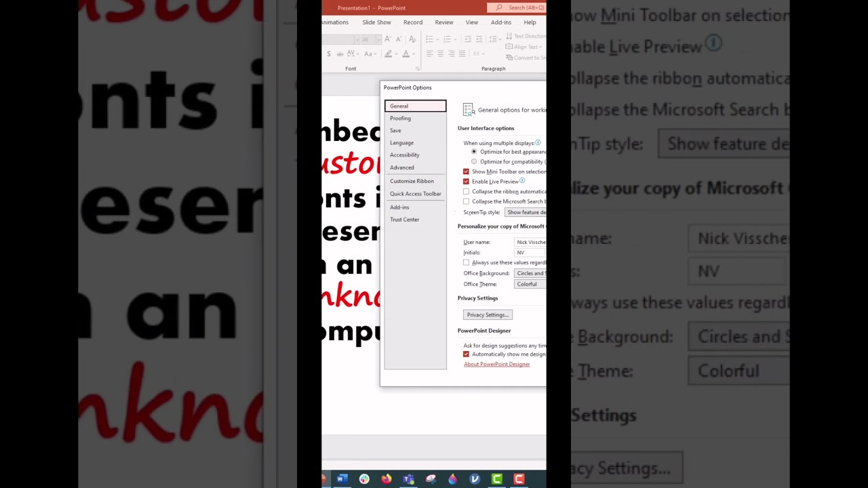The width and height of the screenshot is (868, 488).
Task: Check Collapse the Microsoft Search box
Action: tap(466, 201)
